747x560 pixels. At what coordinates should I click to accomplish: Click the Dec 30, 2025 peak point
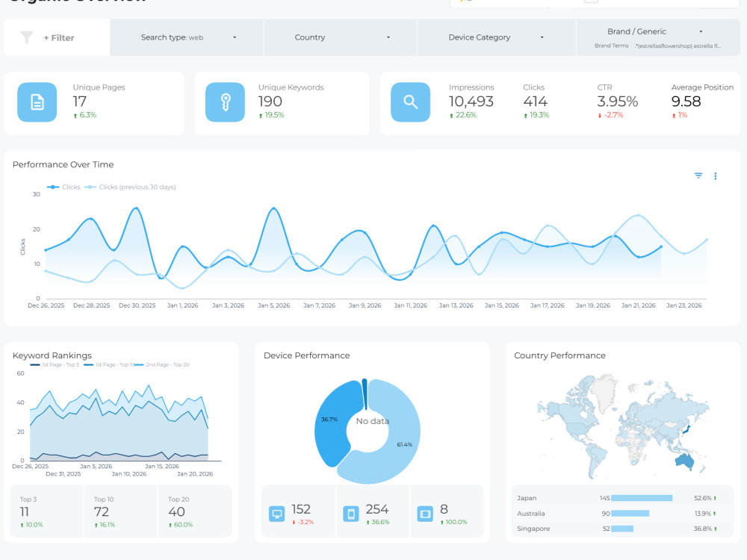point(137,208)
